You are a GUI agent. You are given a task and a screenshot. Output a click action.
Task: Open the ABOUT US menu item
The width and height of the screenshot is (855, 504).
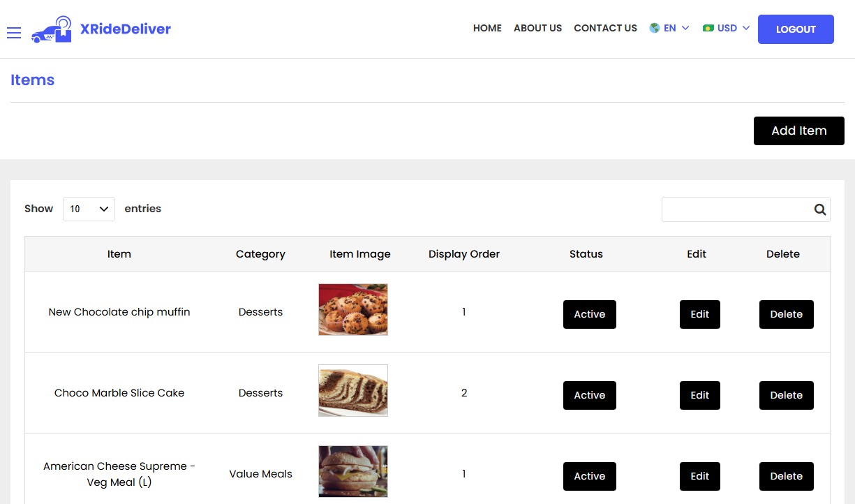pos(537,28)
